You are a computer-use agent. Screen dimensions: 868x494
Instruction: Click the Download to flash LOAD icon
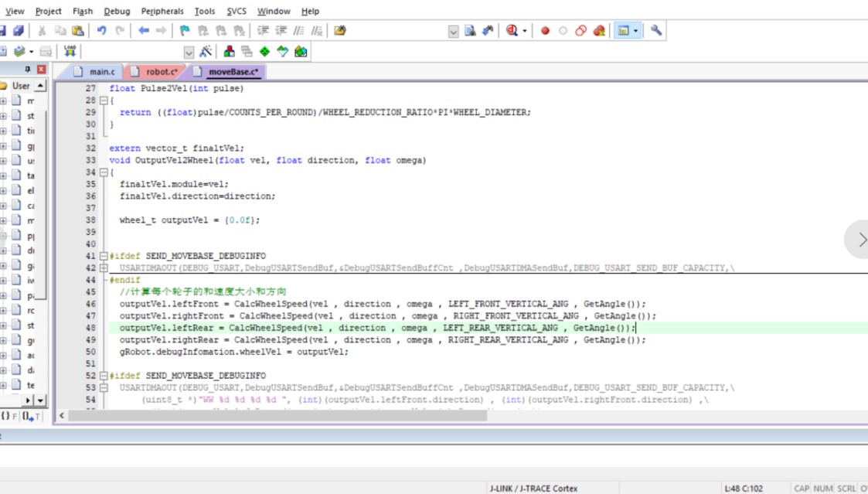(x=70, y=51)
